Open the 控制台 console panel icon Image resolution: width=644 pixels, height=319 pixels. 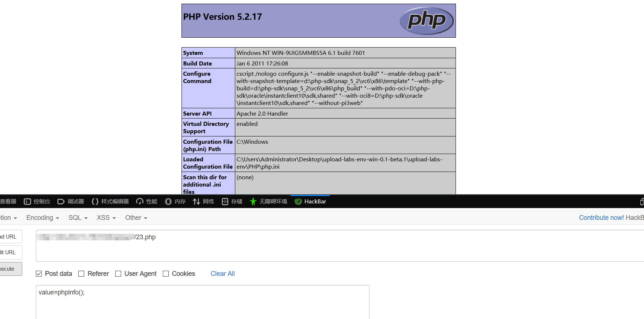point(27,202)
